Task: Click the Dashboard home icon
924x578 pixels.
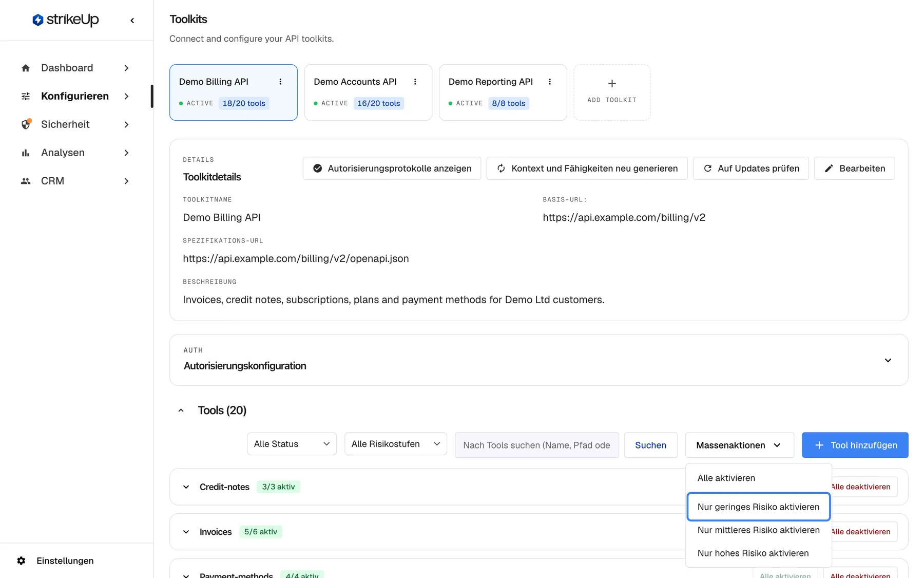Action: tap(26, 68)
